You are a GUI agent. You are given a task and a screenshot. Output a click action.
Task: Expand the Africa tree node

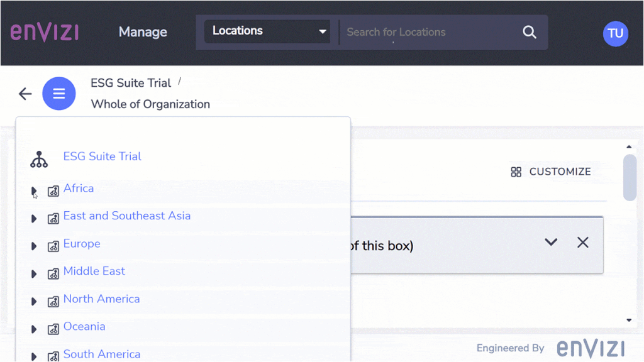(x=34, y=191)
